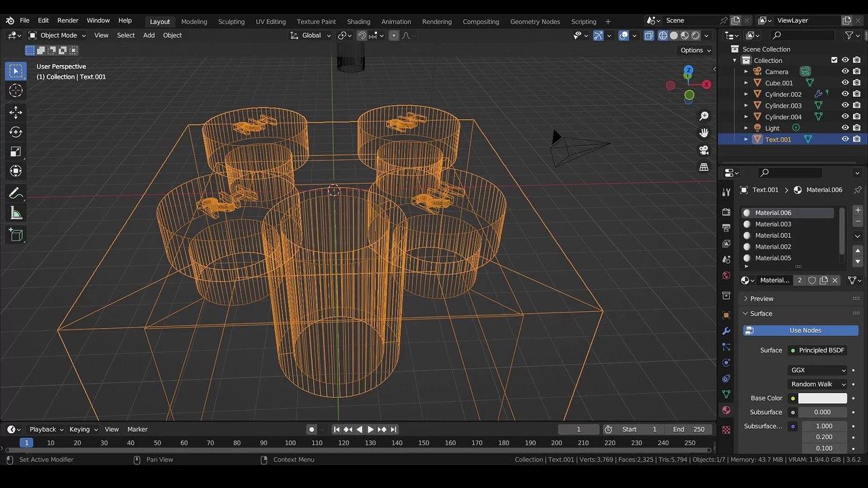The height and width of the screenshot is (488, 868).
Task: Choose the Annotate pencil tool
Action: (16, 194)
